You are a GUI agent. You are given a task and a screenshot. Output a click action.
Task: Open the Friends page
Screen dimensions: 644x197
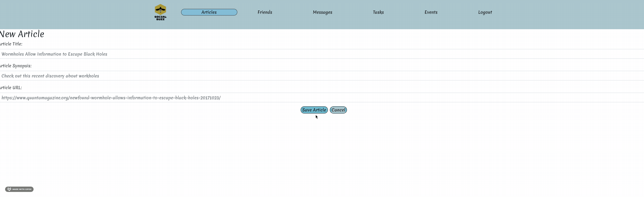tap(265, 12)
